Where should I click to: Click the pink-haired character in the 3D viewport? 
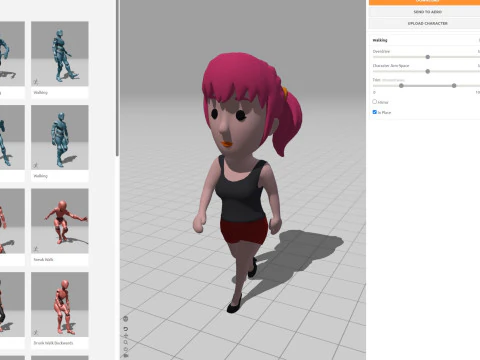coord(246,182)
